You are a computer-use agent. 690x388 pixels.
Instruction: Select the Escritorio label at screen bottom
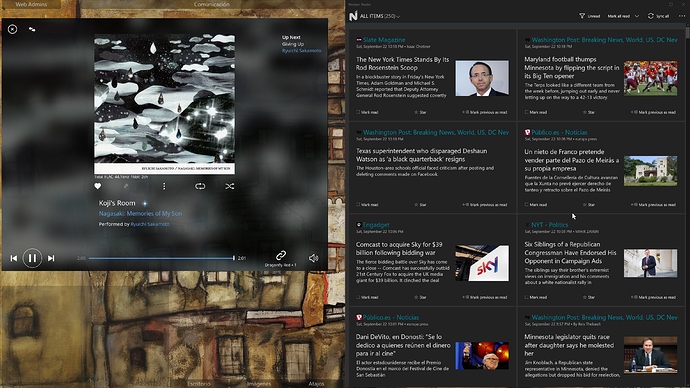pos(199,384)
